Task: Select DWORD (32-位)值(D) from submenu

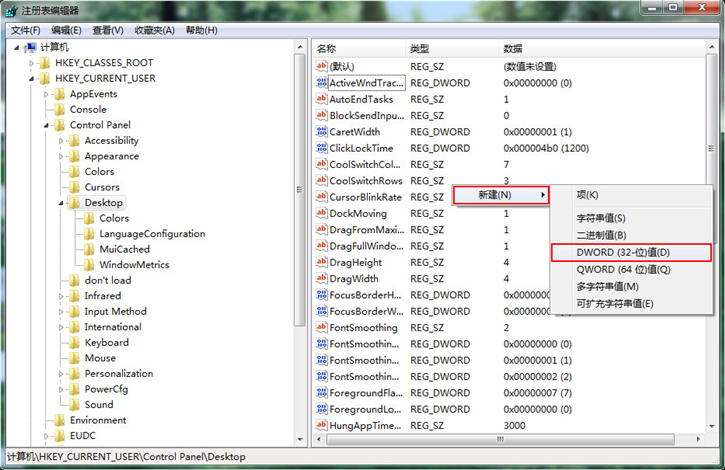Action: 631,253
